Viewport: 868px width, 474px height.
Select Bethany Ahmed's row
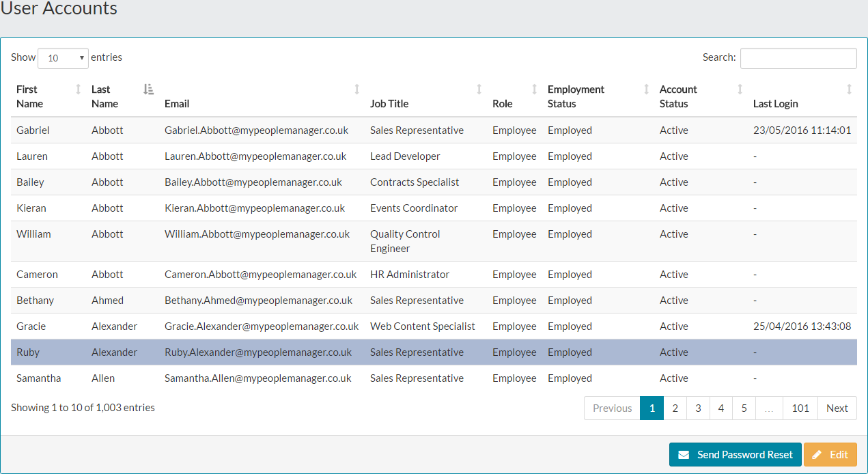coord(434,301)
